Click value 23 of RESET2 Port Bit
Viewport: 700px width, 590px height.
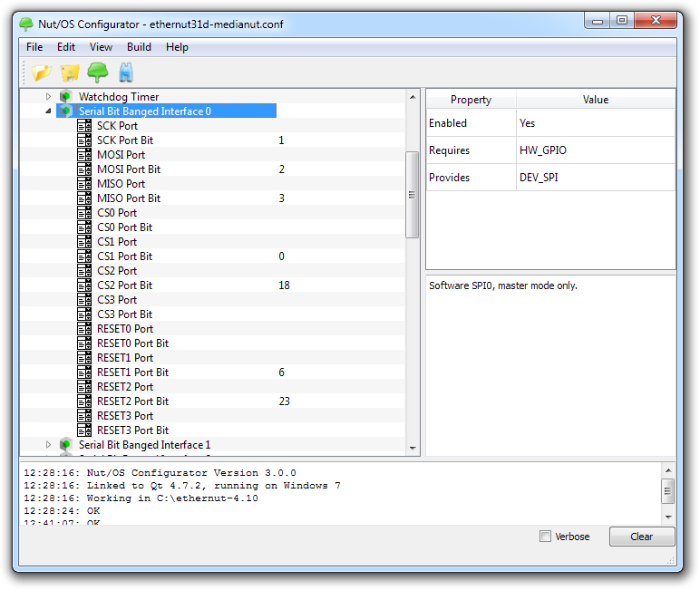pyautogui.click(x=285, y=401)
